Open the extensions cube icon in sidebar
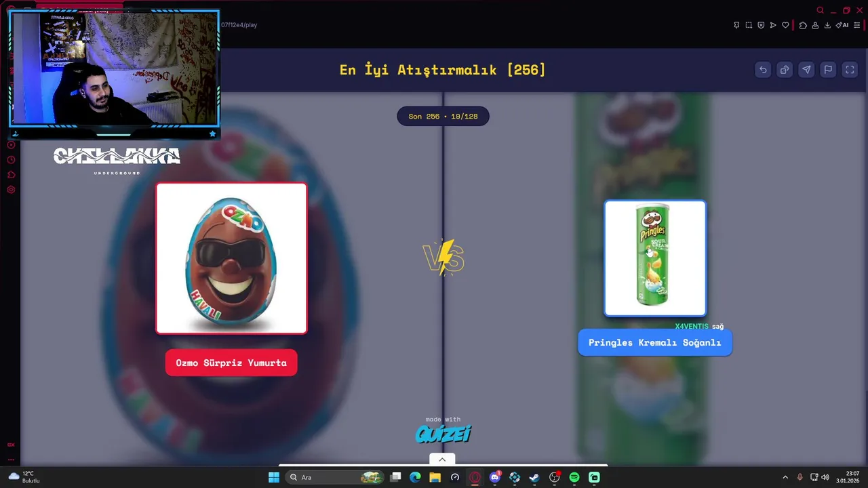 tap(11, 175)
